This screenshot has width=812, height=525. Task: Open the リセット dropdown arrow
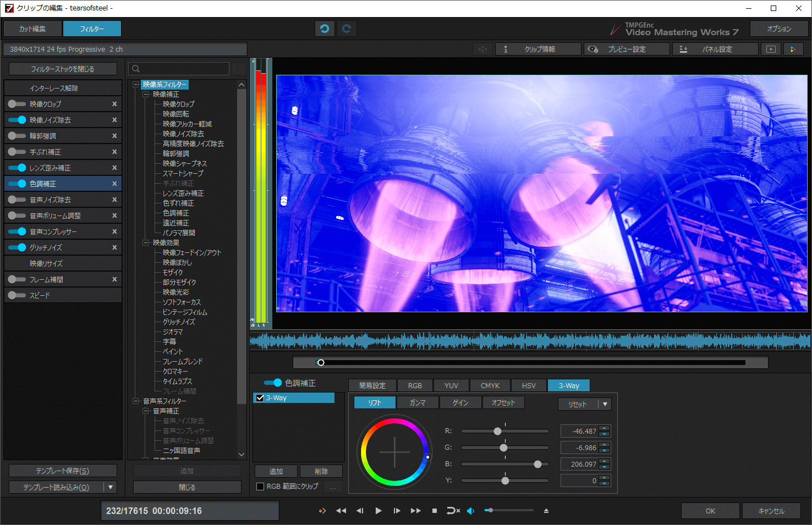click(x=605, y=404)
